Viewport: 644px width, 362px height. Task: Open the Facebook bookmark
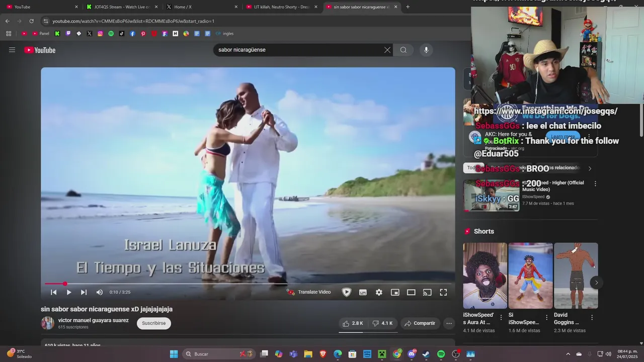point(132,34)
